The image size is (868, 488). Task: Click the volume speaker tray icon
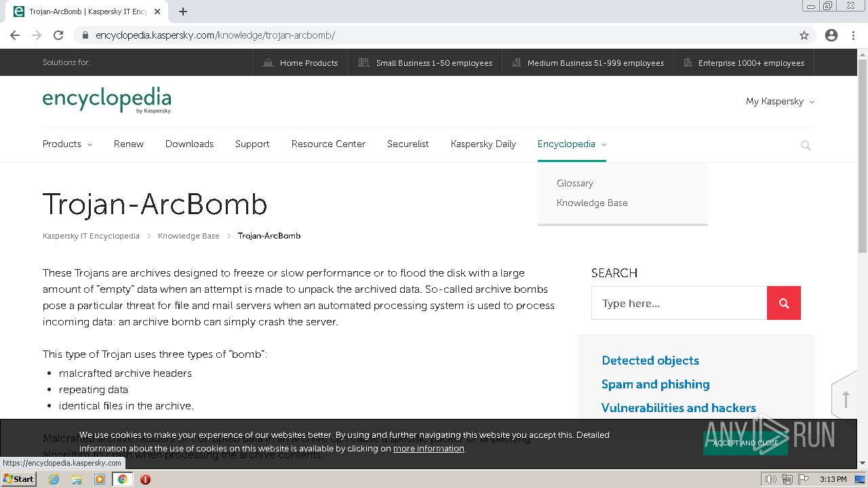pyautogui.click(x=771, y=479)
